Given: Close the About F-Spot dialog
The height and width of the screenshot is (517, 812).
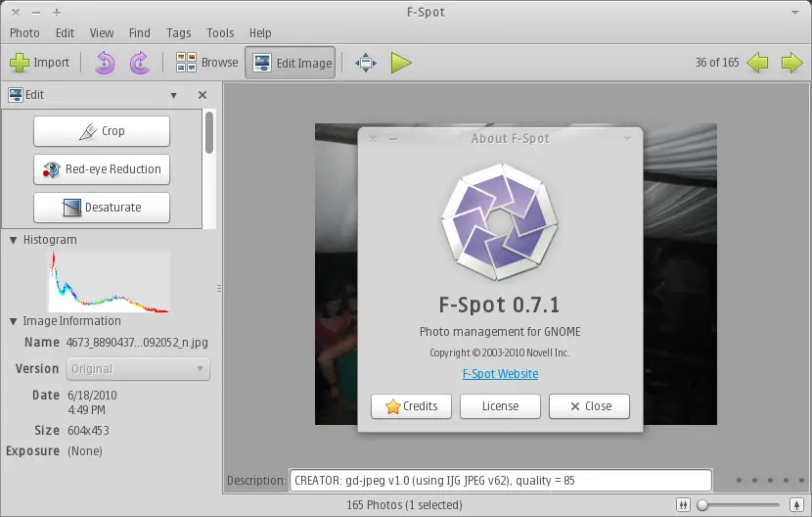Looking at the screenshot, I should 589,406.
